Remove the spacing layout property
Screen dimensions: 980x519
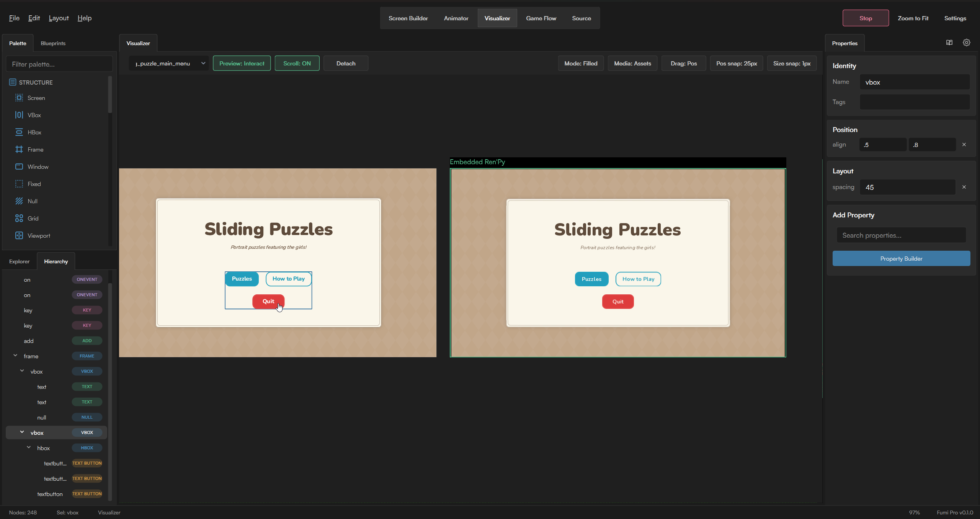pos(964,187)
